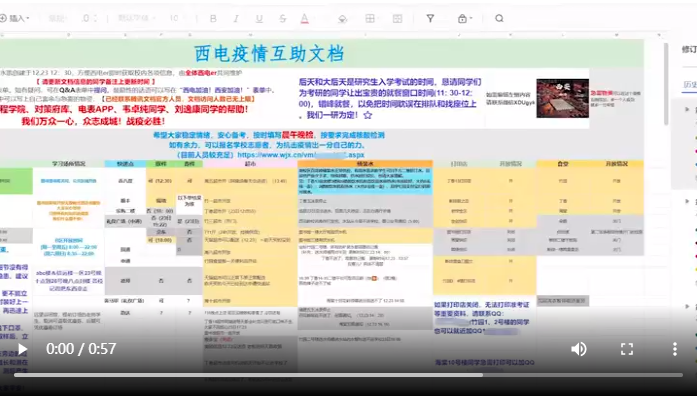Toggle italic formatting
The image size is (697, 396).
coord(236,19)
